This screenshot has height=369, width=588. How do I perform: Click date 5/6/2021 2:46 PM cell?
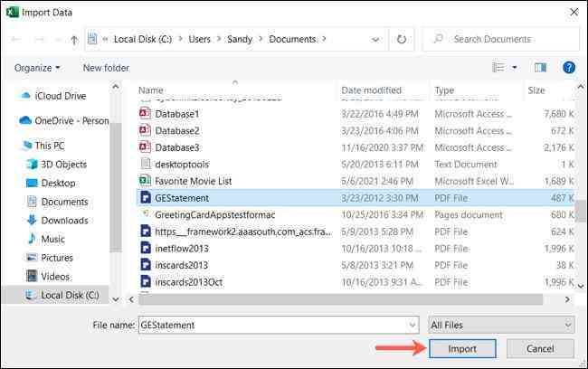pyautogui.click(x=377, y=181)
